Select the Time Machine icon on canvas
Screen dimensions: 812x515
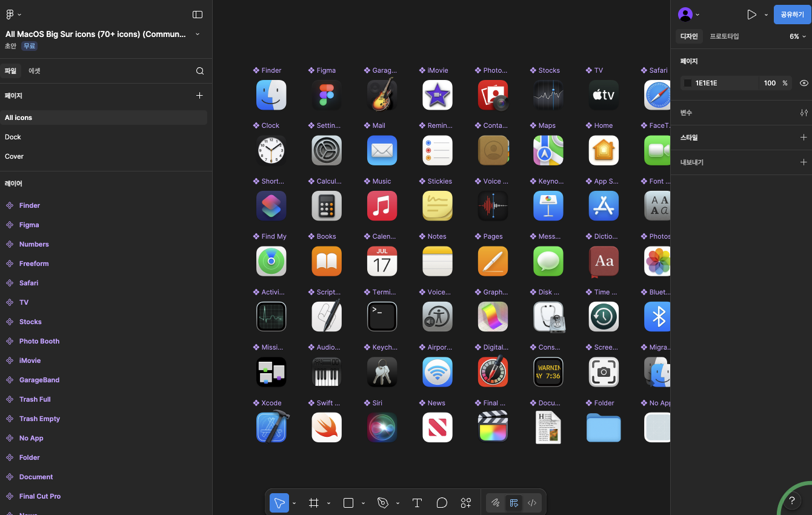click(604, 317)
